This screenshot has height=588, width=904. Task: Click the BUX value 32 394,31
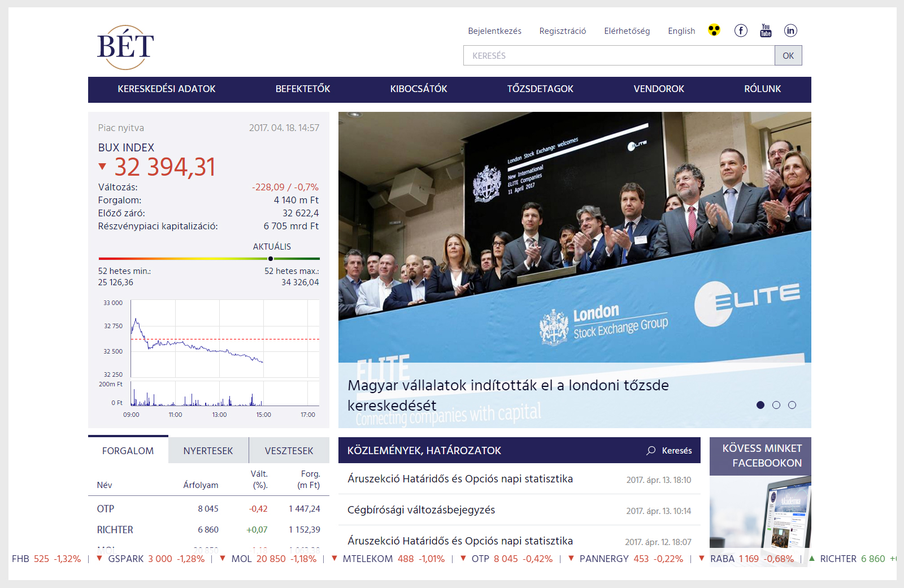pyautogui.click(x=165, y=167)
